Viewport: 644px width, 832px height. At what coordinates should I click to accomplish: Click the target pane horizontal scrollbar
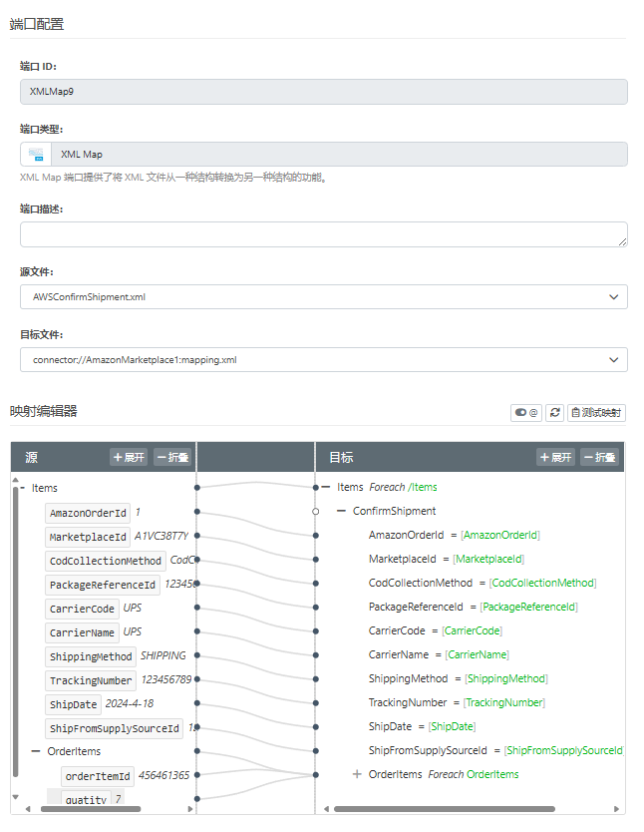pyautogui.click(x=469, y=809)
